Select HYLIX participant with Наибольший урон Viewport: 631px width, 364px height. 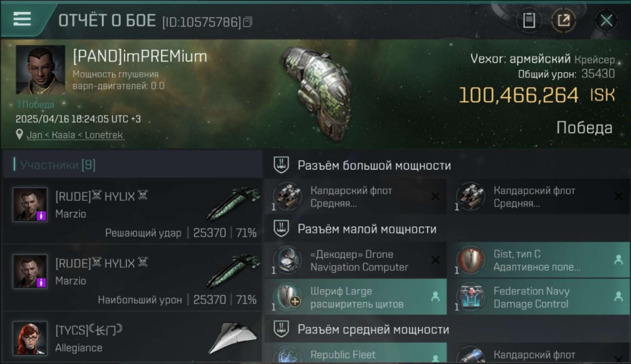[132, 278]
